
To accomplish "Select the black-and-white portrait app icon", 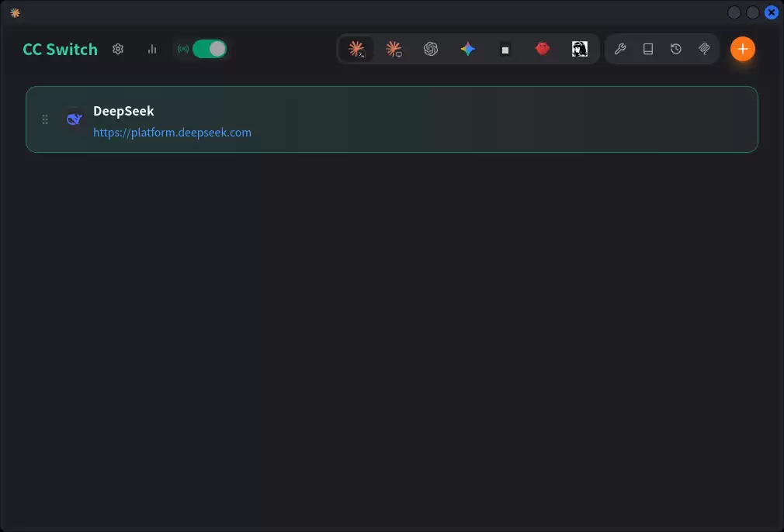I will click(580, 49).
